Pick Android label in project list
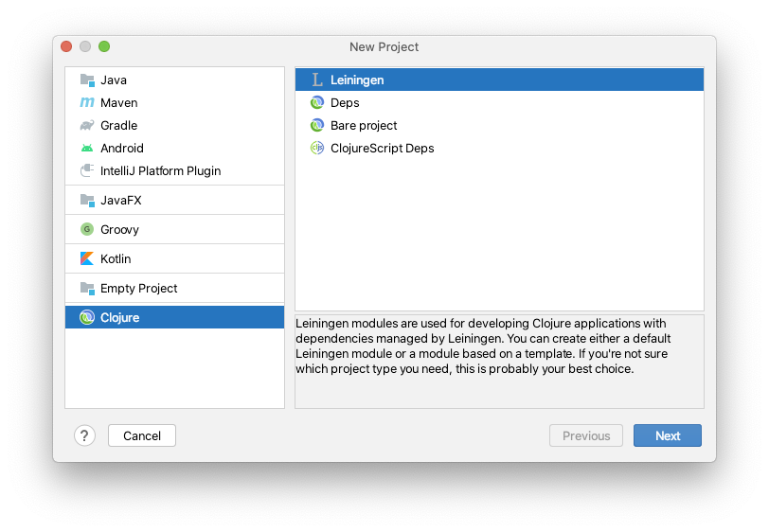The image size is (769, 532). (121, 148)
